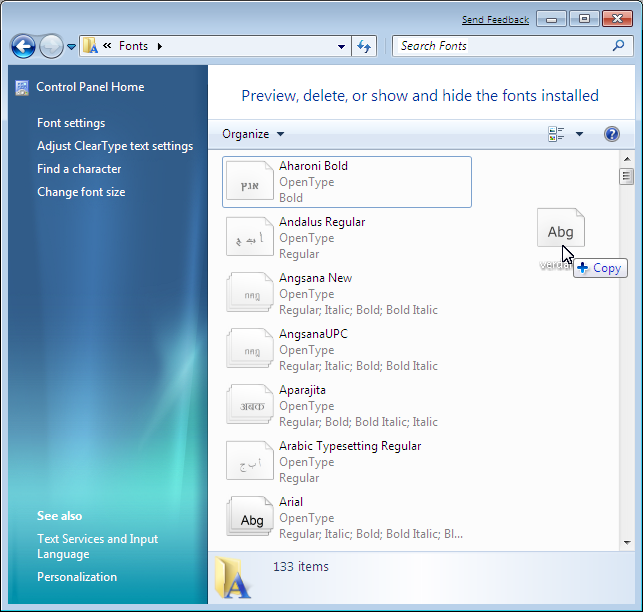Viewport: 643px width, 612px height.
Task: Open the view options dropdown arrow
Action: tap(579, 134)
